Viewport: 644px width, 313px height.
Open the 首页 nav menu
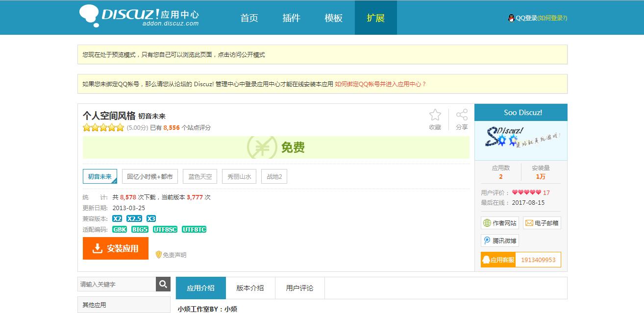coord(249,18)
